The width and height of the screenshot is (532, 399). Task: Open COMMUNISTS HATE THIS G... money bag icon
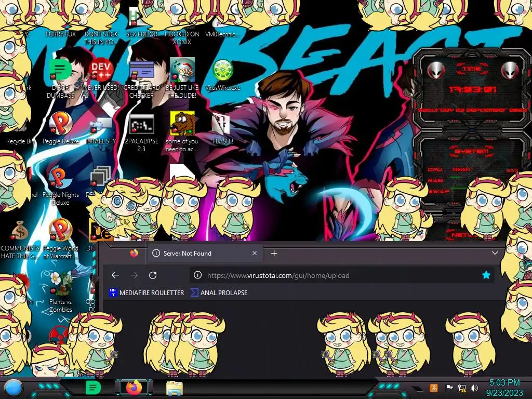pyautogui.click(x=20, y=239)
